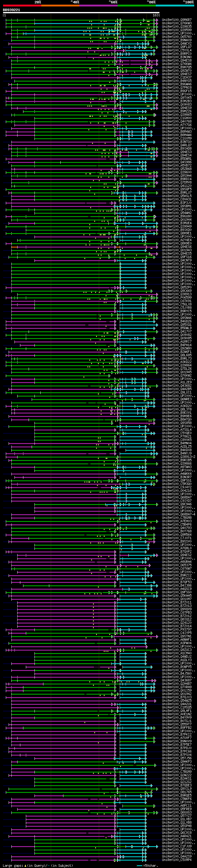This screenshot has height=868, width=197.
Task: Click the orange ~40% identity legend bar
Action: point(60,6)
